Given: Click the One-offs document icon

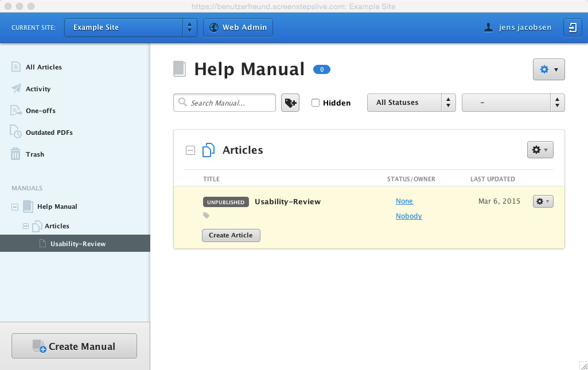Looking at the screenshot, I should [15, 110].
